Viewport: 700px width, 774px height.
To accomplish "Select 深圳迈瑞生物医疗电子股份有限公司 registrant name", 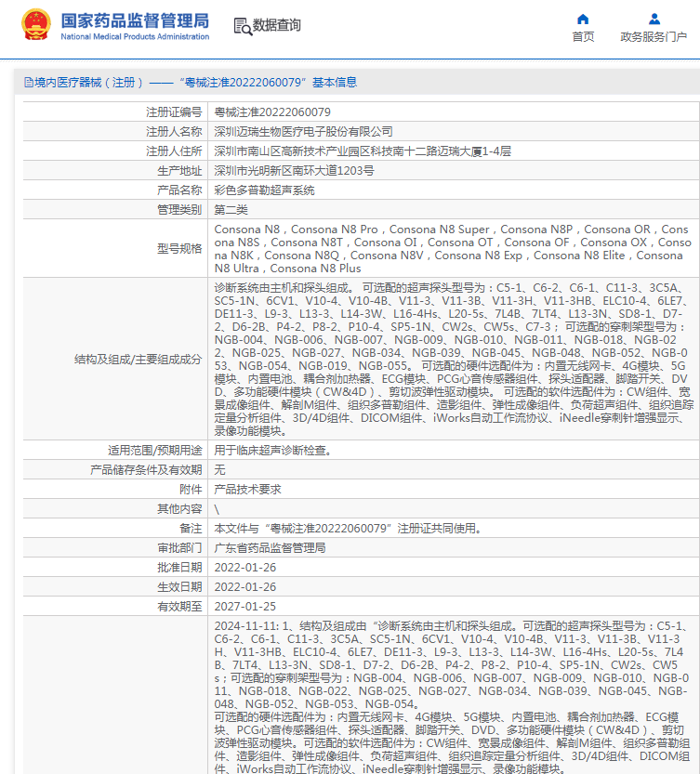I will coord(303,132).
